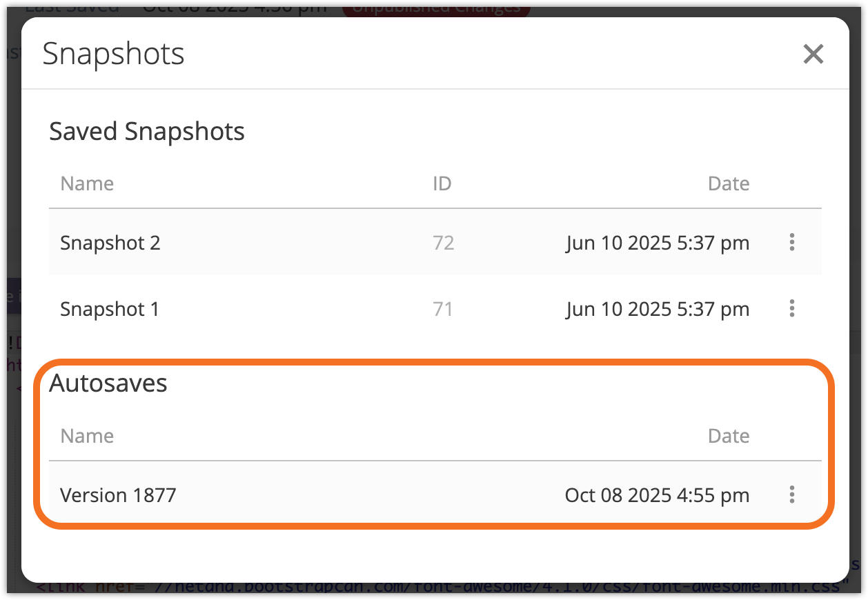This screenshot has height=600, width=868.
Task: Click the Autosaves section heading
Action: 108,383
